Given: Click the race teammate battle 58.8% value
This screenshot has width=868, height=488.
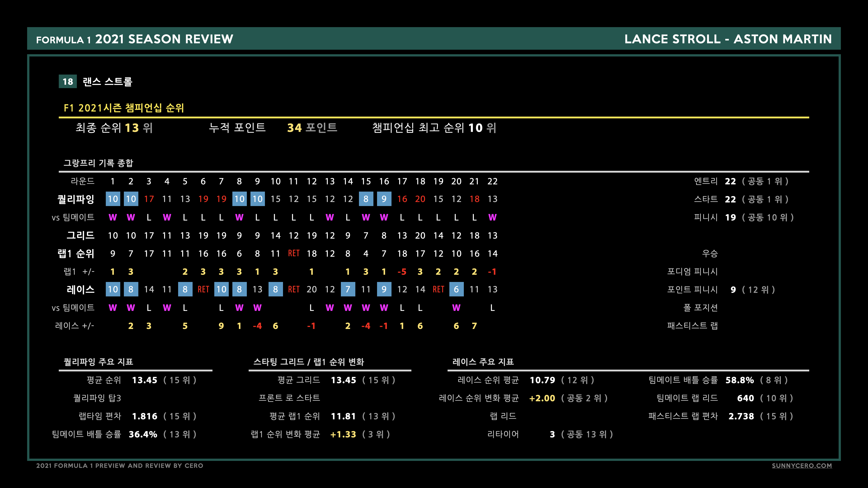Looking at the screenshot, I should [x=740, y=380].
